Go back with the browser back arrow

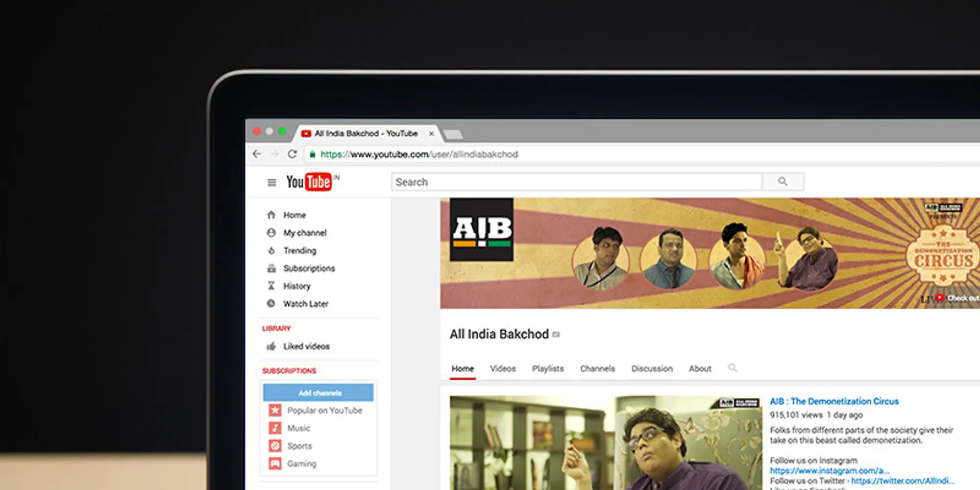click(x=257, y=154)
